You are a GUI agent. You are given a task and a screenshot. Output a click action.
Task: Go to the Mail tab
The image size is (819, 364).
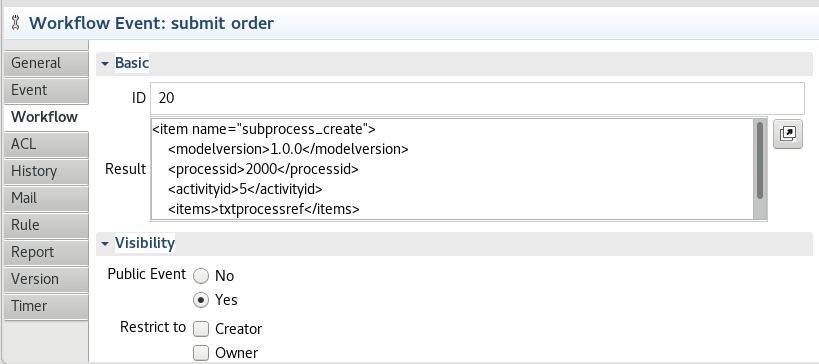[46, 198]
